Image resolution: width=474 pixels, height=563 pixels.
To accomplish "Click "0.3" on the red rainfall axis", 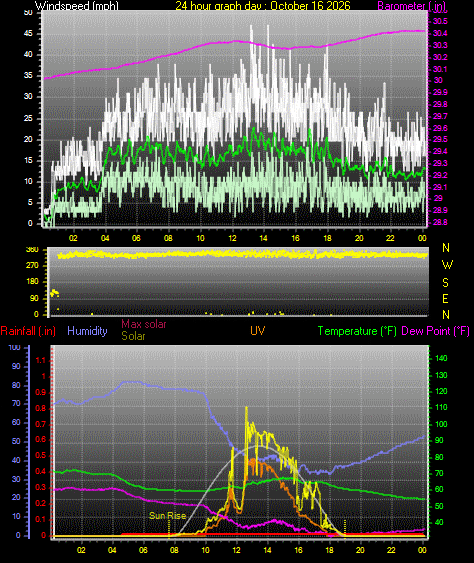I will tap(41, 488).
